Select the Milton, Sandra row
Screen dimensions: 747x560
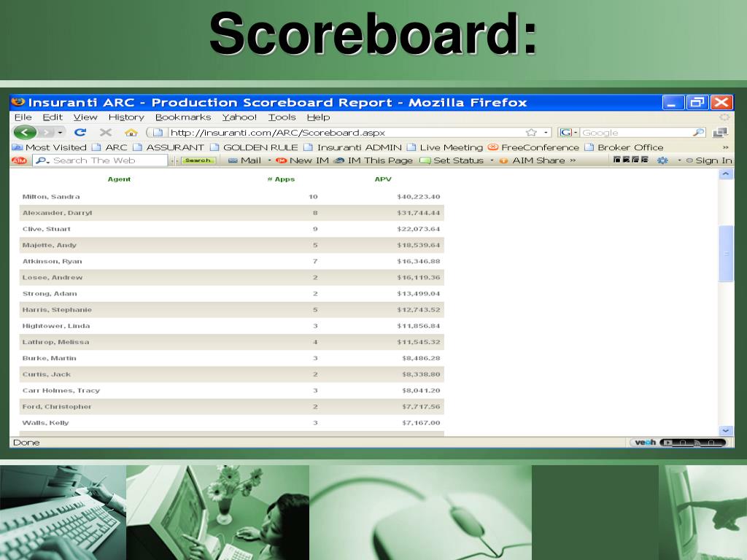click(231, 197)
